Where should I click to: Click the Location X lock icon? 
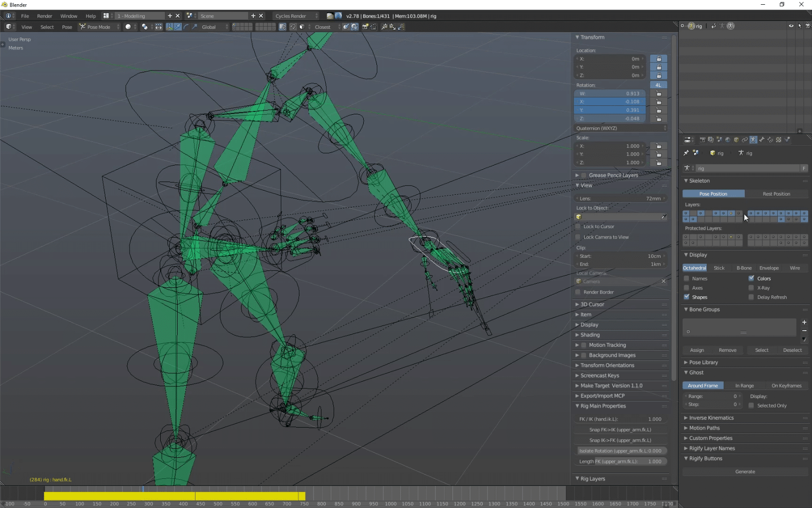click(x=658, y=59)
